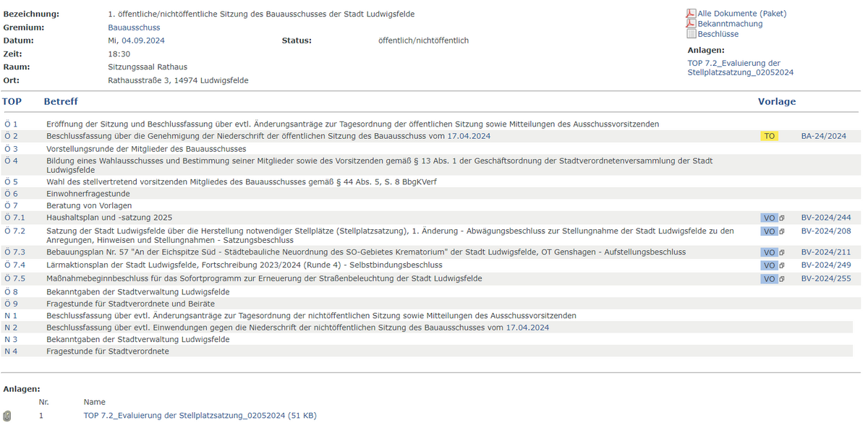Open the Bauausschuss committee link
The image size is (868, 423).
coord(134,27)
